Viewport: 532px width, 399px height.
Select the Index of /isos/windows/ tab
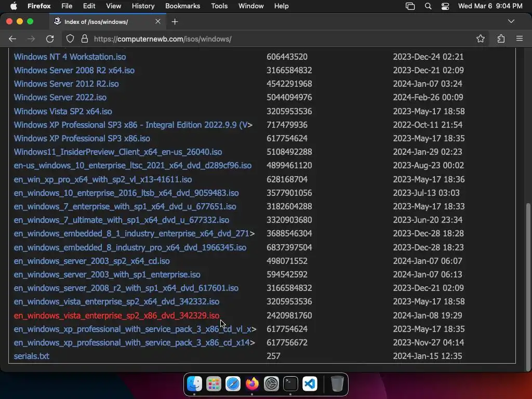107,22
